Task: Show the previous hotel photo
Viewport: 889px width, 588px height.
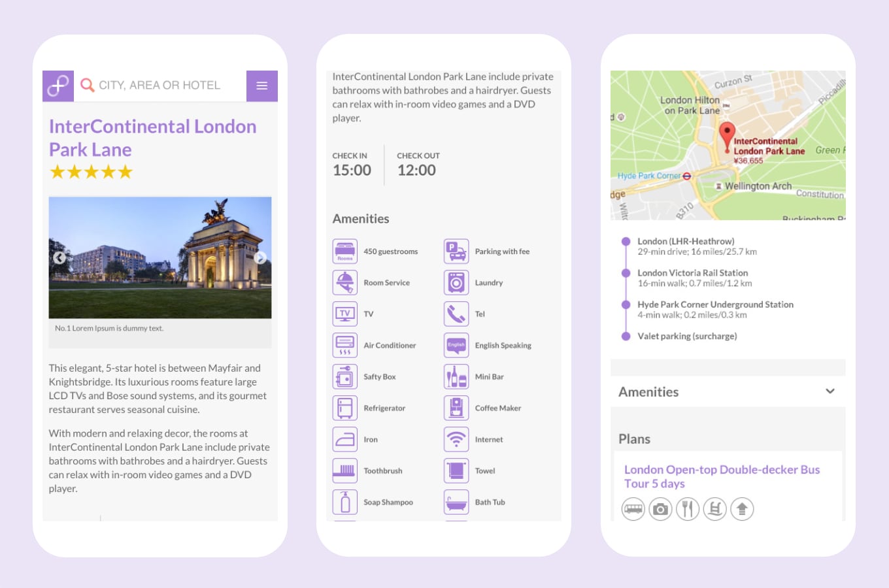Action: tap(59, 257)
